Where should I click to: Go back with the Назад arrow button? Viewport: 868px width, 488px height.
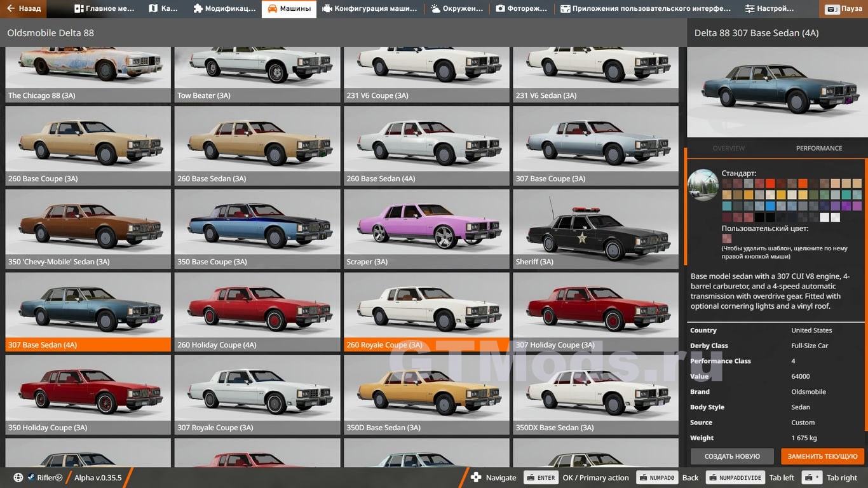[24, 9]
